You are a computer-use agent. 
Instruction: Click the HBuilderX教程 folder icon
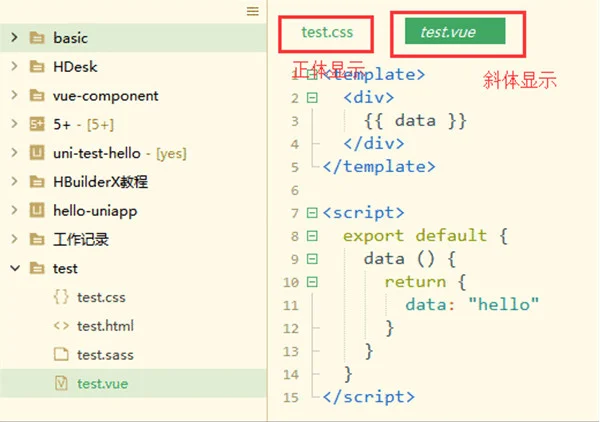tap(37, 182)
